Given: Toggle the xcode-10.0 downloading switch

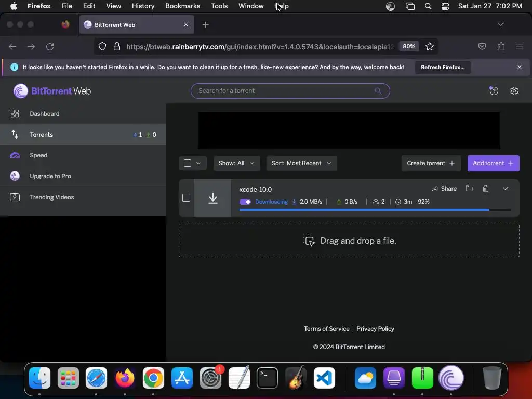Looking at the screenshot, I should pyautogui.click(x=245, y=202).
